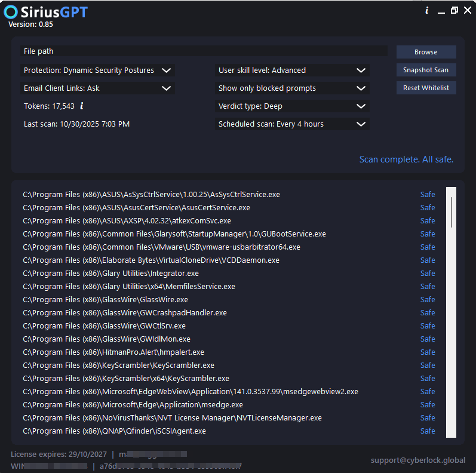This screenshot has height=473, width=476.
Task: Start a Snapshot Scan
Action: point(426,70)
